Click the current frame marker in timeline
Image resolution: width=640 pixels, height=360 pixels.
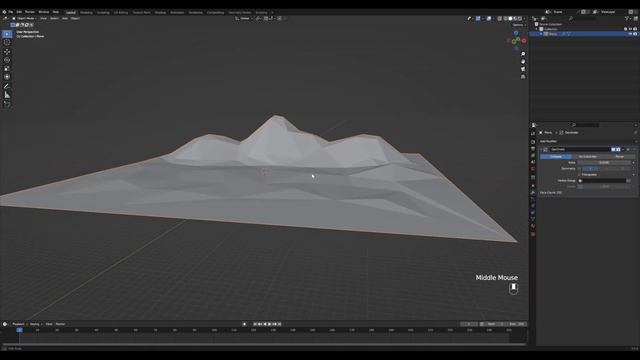pos(19,330)
